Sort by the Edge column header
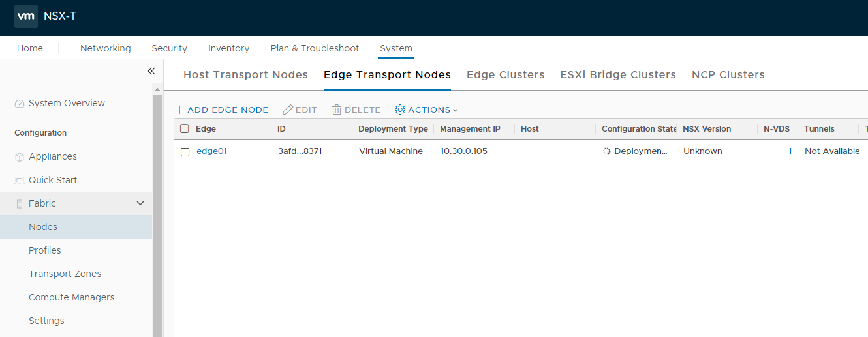The image size is (868, 337). (x=206, y=129)
